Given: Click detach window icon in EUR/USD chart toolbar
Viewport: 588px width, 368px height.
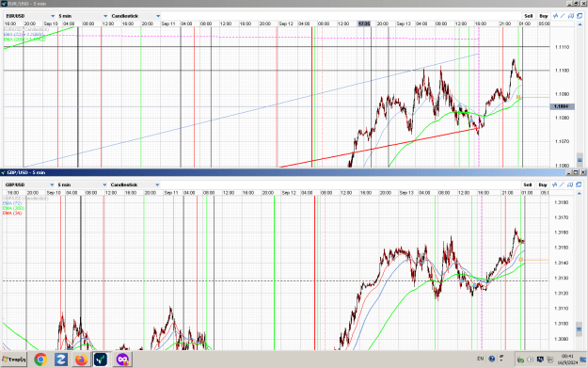Looking at the screenshot, I should [580, 16].
